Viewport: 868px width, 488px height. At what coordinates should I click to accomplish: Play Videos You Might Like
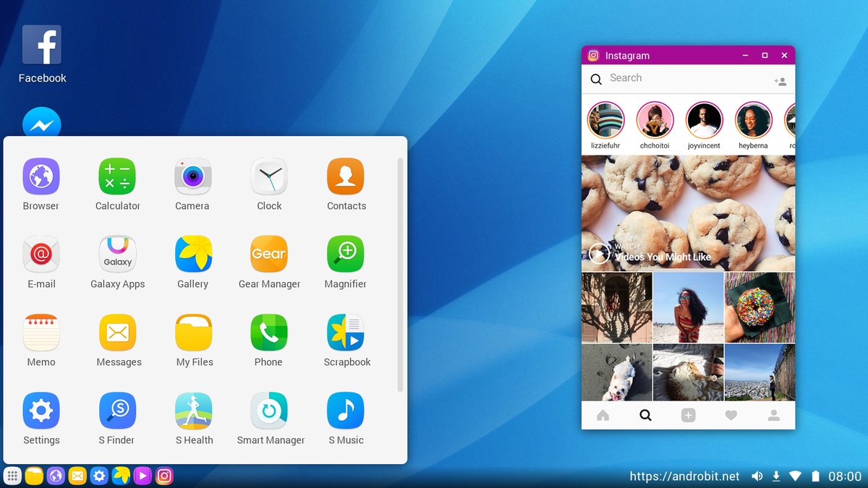click(600, 253)
